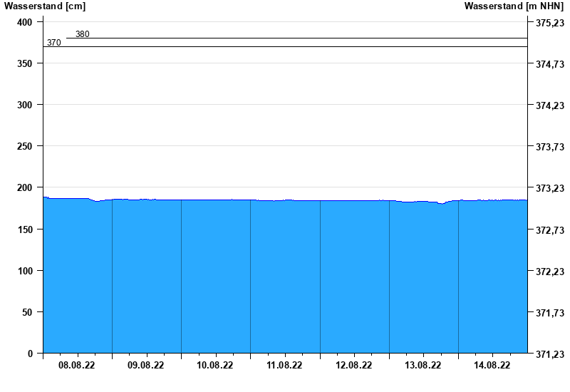Click the 'Wasserstand [cm]' axis title
Image resolution: width=570 pixels, height=392 pixels.
pyautogui.click(x=44, y=6)
